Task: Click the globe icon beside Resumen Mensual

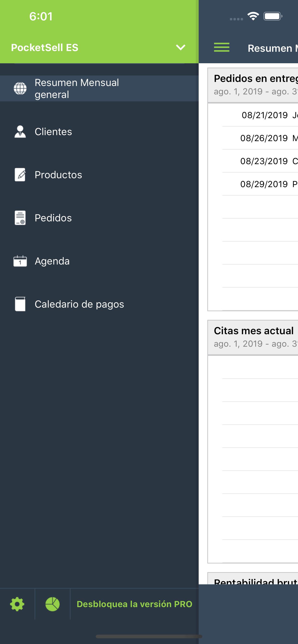Action: pos(20,88)
